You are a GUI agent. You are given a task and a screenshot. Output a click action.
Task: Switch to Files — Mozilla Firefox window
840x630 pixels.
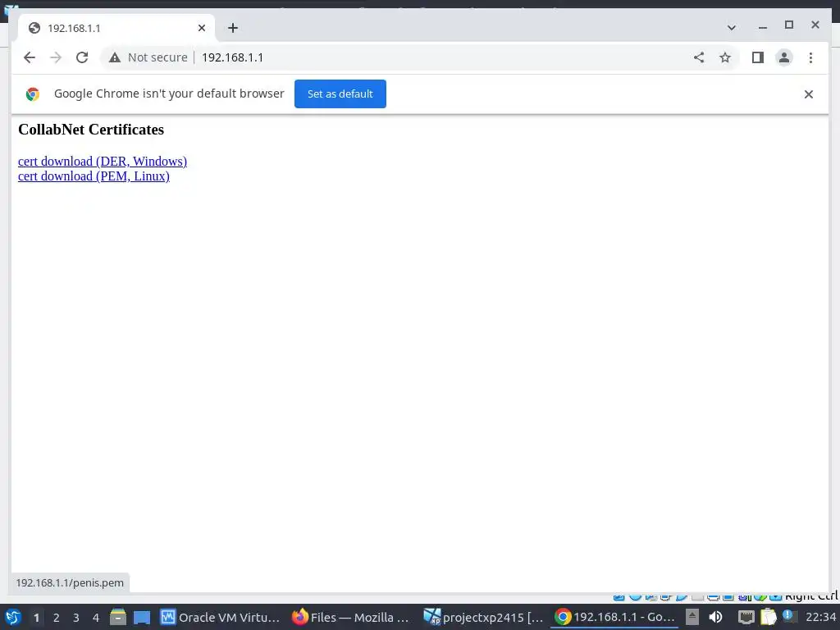(351, 617)
